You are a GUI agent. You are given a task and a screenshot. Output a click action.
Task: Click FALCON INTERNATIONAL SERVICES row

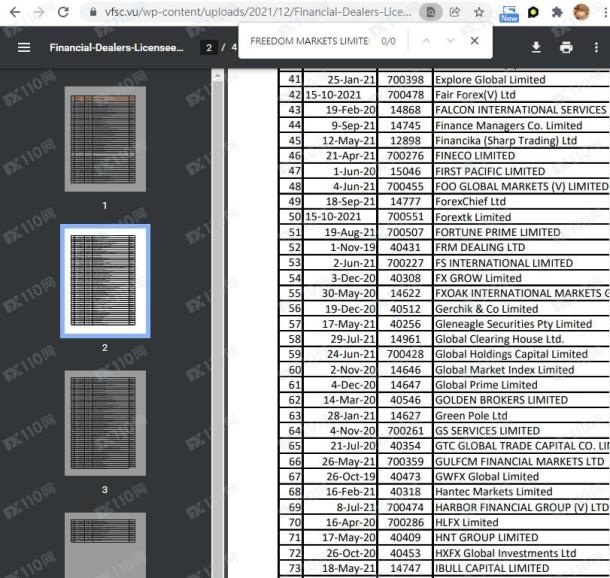444,110
